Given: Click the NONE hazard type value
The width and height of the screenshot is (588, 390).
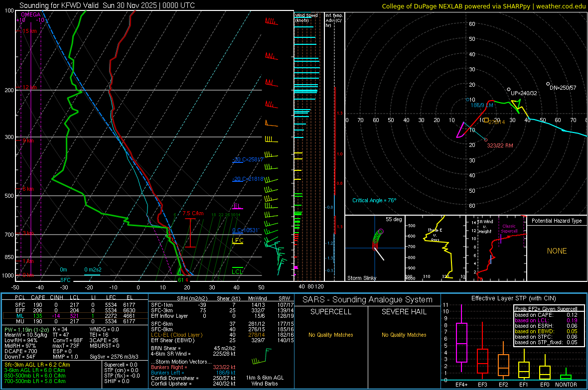Looking at the screenshot, I should point(557,251).
